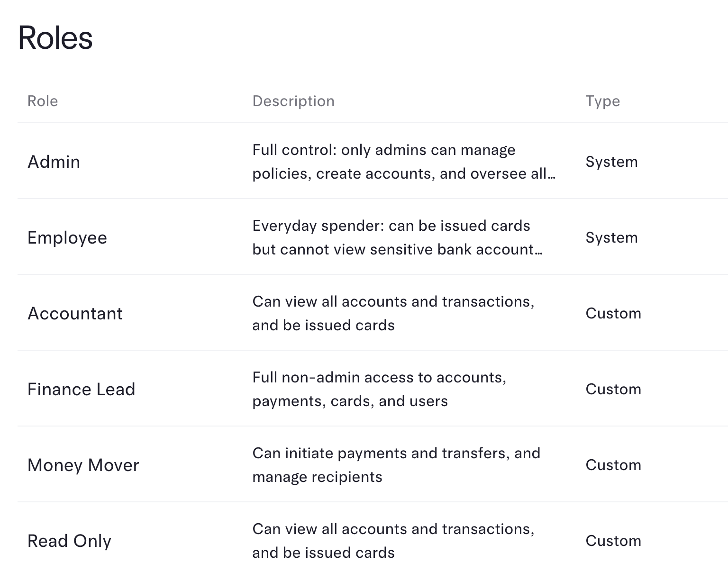This screenshot has height=581, width=728.
Task: Select the Money Mover role
Action: (x=83, y=465)
